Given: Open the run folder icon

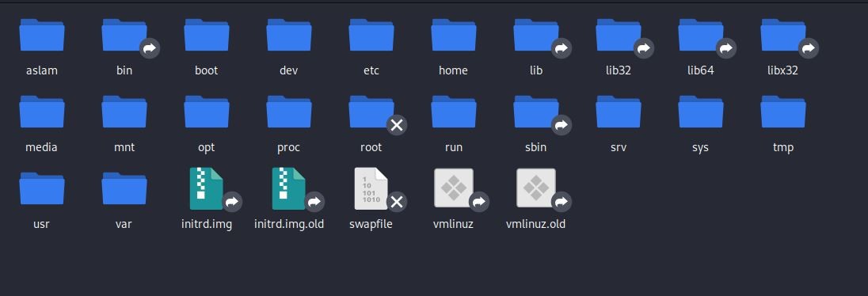Looking at the screenshot, I should coord(454,112).
